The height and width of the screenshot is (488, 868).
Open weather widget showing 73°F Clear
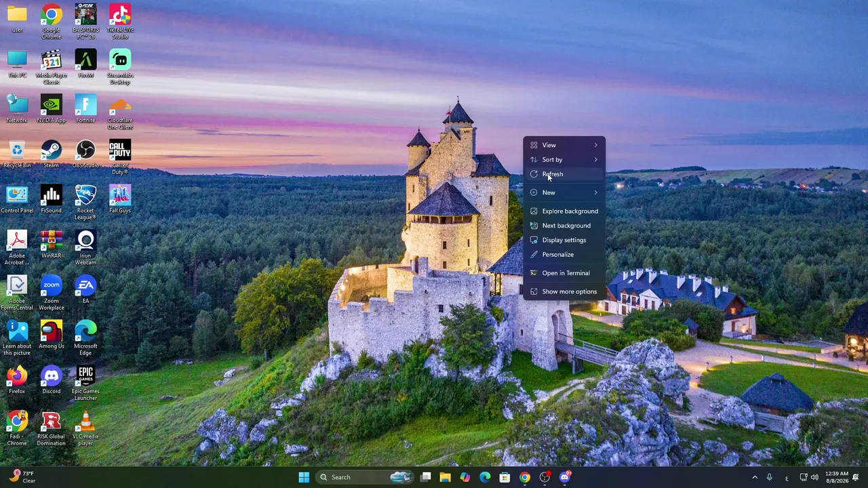tap(22, 477)
